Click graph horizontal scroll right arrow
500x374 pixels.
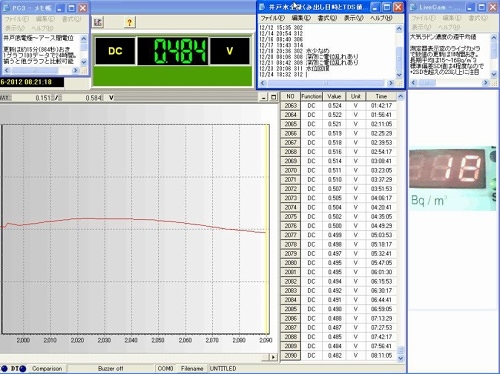tap(273, 357)
